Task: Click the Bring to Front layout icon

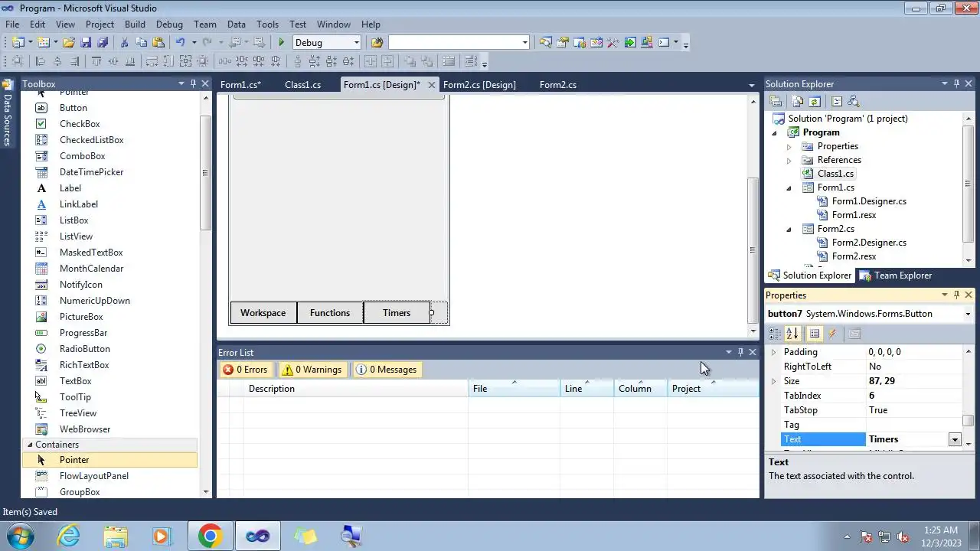Action: click(x=410, y=61)
